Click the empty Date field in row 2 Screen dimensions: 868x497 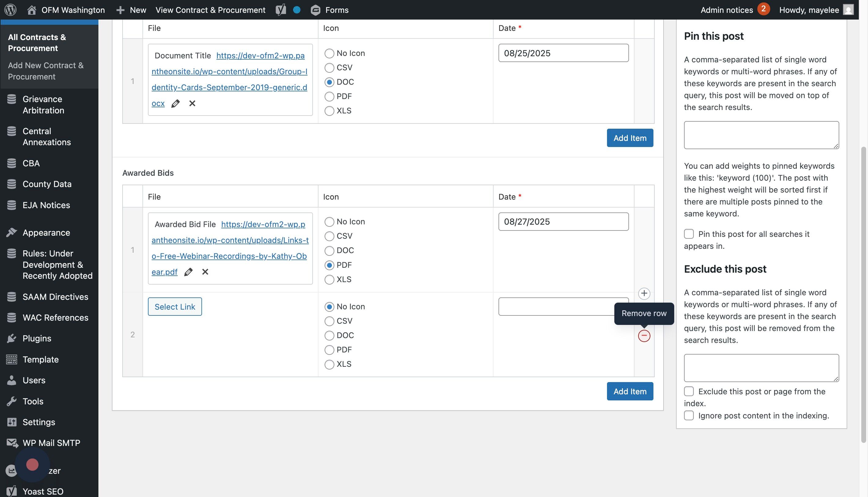[556, 307]
